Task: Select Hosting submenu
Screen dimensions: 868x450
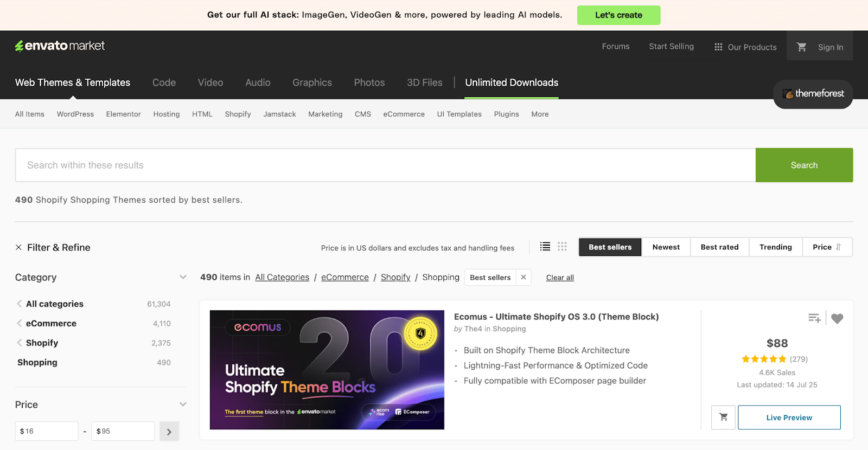Action: pos(167,114)
